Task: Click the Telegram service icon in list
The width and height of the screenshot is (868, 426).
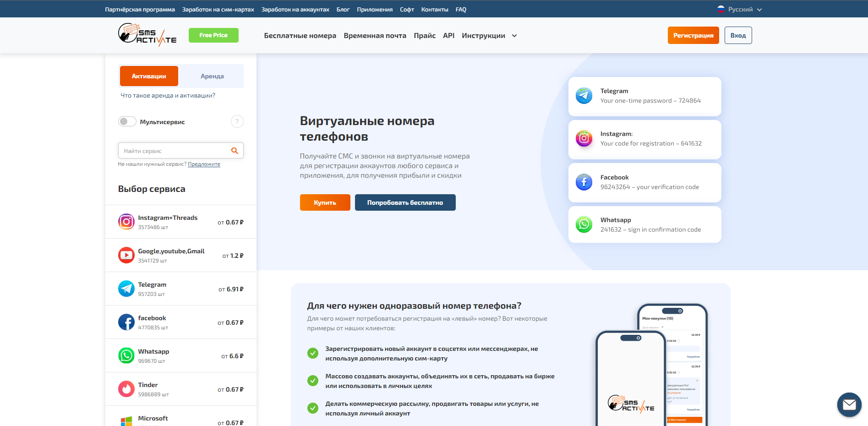Action: [x=126, y=289]
